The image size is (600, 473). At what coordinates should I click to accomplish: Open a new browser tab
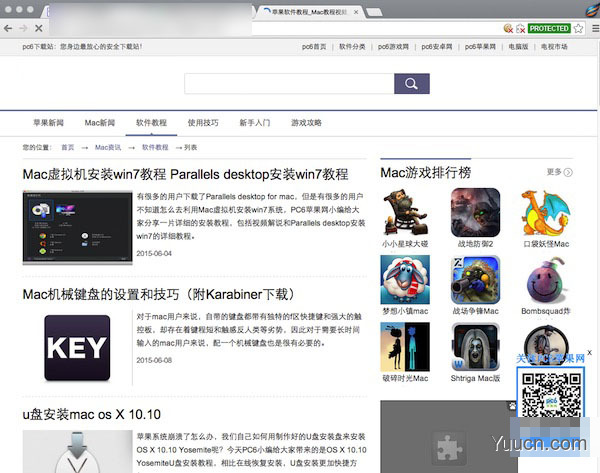(x=374, y=12)
